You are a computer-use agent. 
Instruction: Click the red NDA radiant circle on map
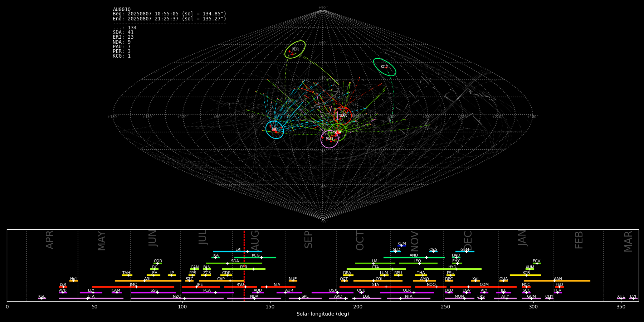(x=342, y=116)
